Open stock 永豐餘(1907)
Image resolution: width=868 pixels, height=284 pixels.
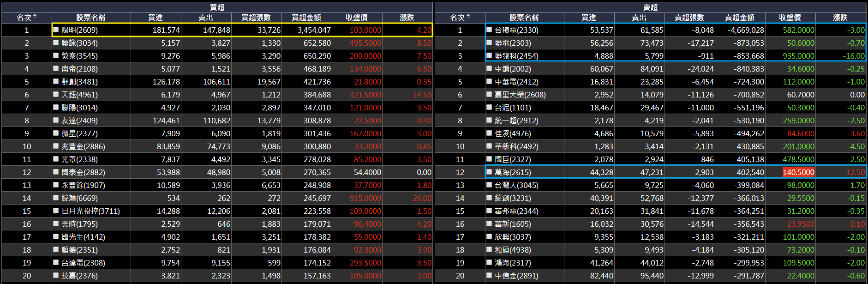click(83, 185)
